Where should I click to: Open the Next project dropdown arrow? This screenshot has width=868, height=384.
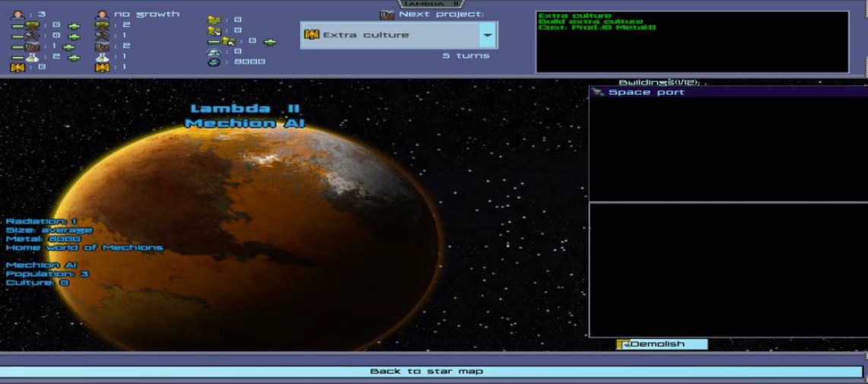tap(488, 35)
